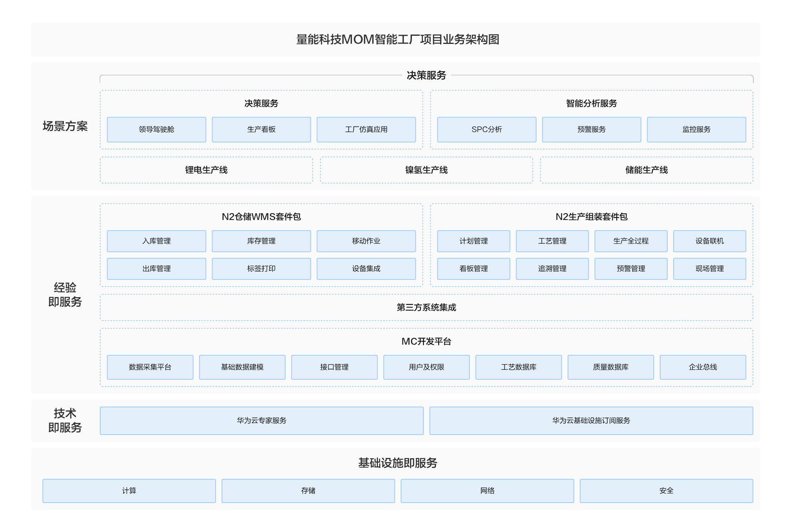Select the 生产看板 block
The width and height of the screenshot is (799, 532).
[x=261, y=130]
